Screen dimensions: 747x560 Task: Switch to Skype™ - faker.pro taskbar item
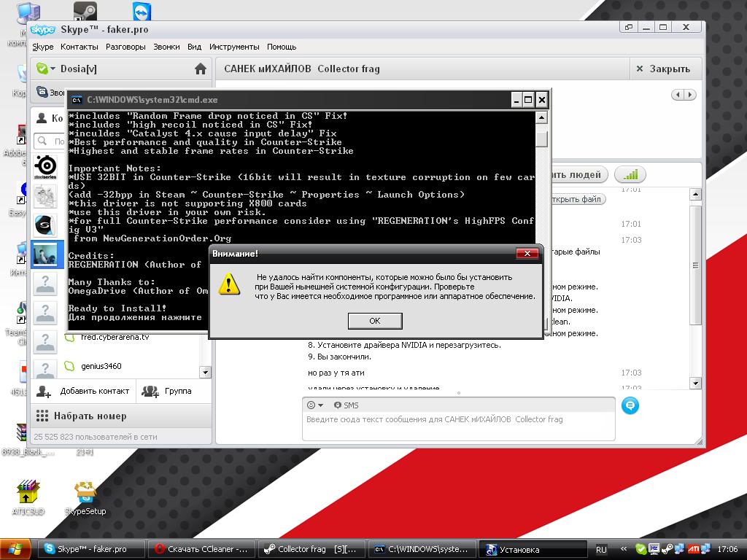tap(90, 549)
